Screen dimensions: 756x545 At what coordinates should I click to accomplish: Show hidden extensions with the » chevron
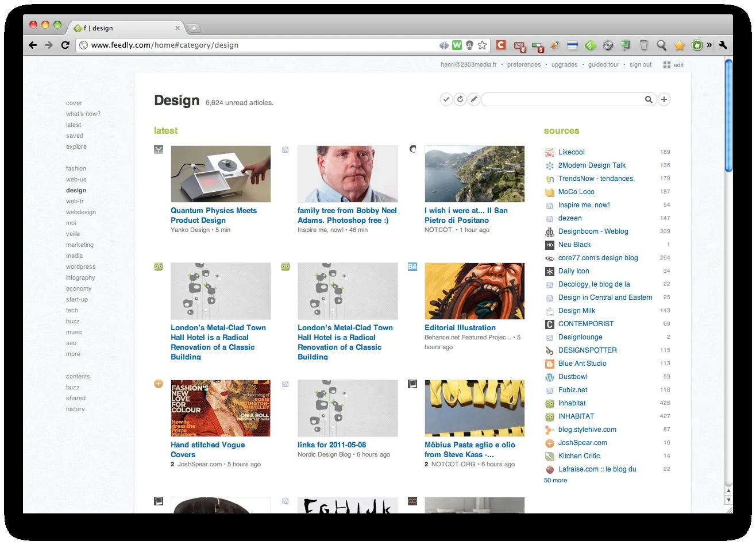(x=709, y=45)
